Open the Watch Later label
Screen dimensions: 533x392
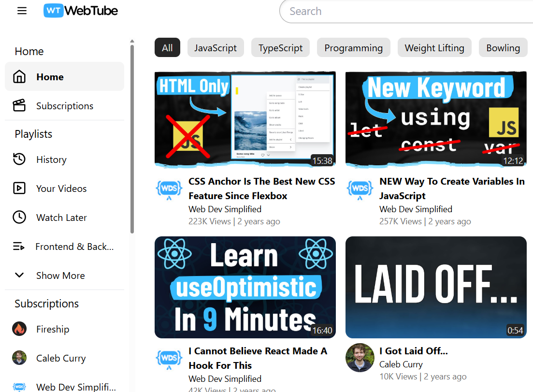point(61,218)
